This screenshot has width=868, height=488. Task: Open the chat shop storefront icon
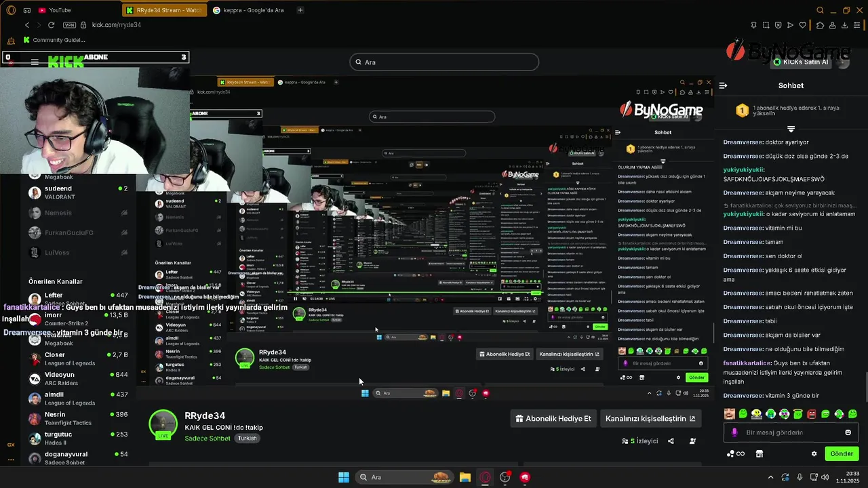click(759, 453)
